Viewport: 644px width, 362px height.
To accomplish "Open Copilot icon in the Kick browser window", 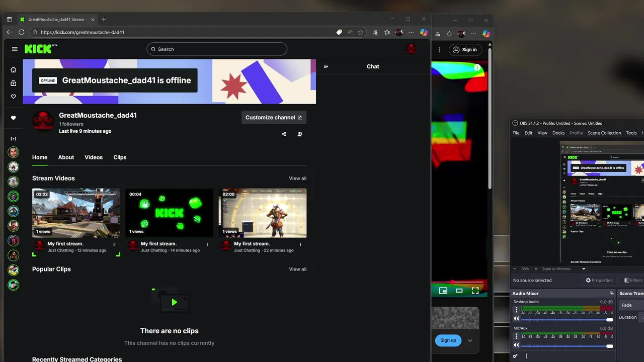I will point(424,32).
